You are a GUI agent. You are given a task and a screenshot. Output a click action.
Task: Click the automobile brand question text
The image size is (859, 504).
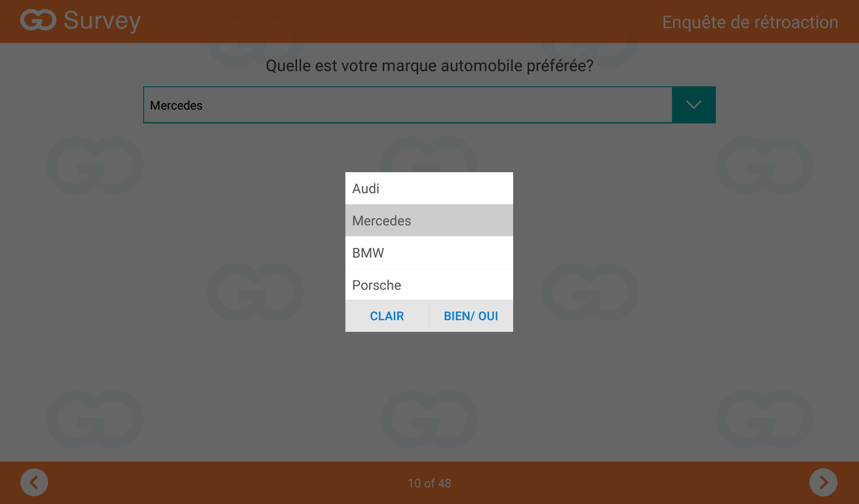(429, 66)
